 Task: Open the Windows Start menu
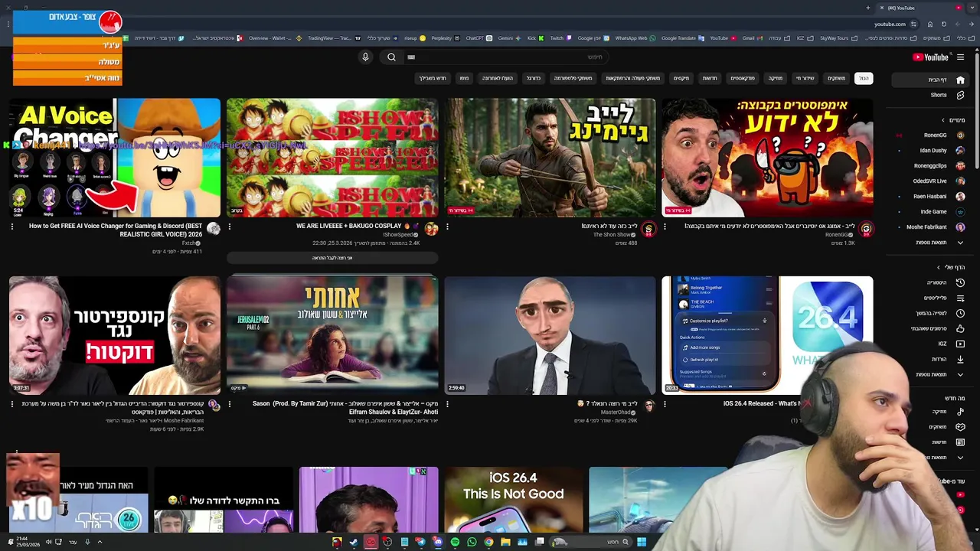tap(642, 542)
